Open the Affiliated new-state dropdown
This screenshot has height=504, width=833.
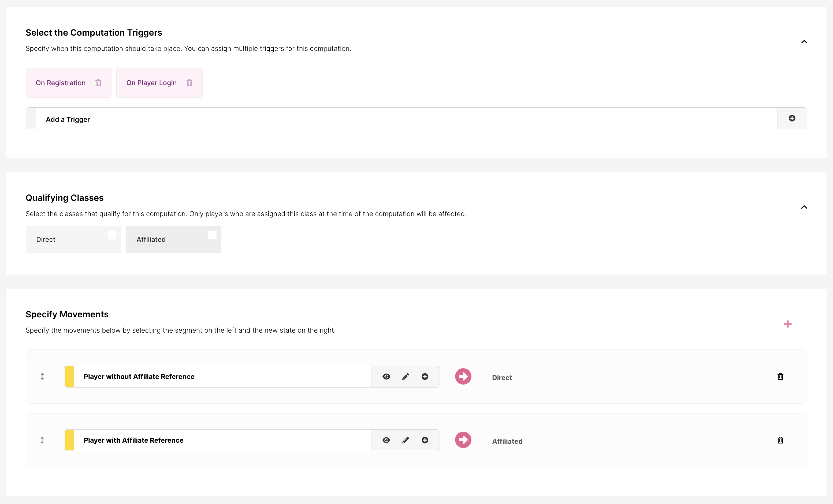pos(627,441)
